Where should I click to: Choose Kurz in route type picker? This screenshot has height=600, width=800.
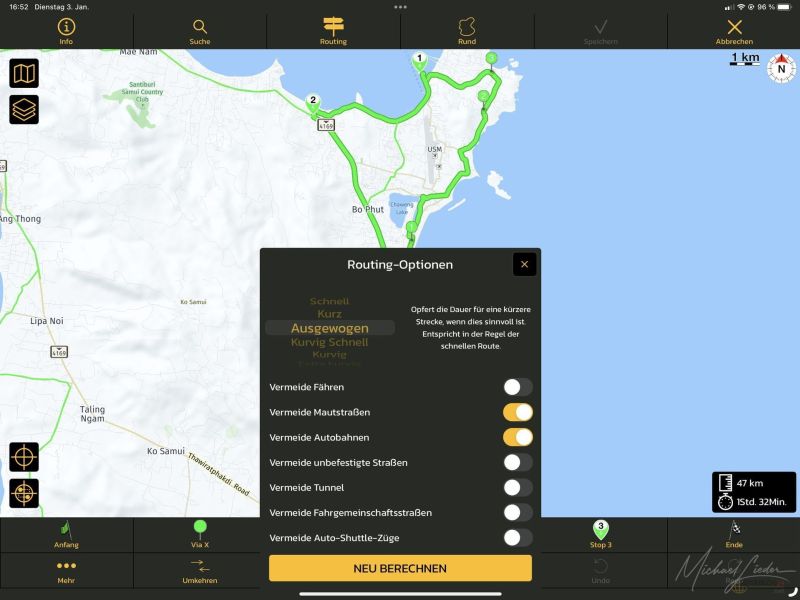329,314
